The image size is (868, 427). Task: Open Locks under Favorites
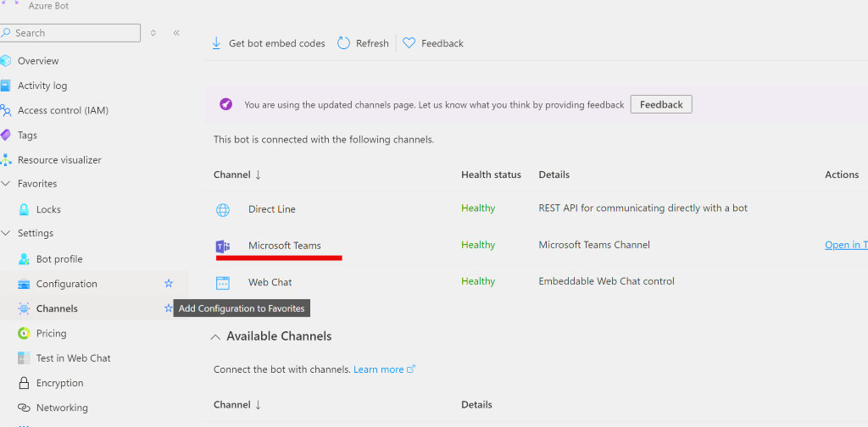pos(48,209)
